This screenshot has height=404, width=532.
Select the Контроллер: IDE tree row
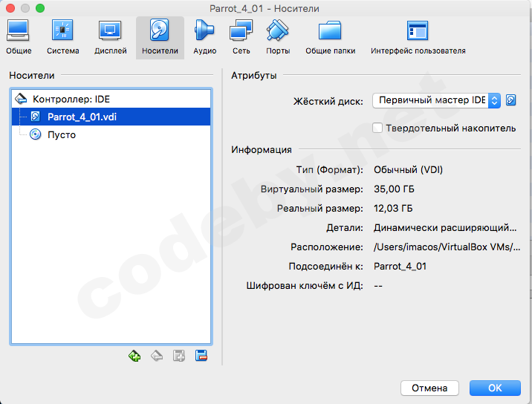[x=111, y=99]
